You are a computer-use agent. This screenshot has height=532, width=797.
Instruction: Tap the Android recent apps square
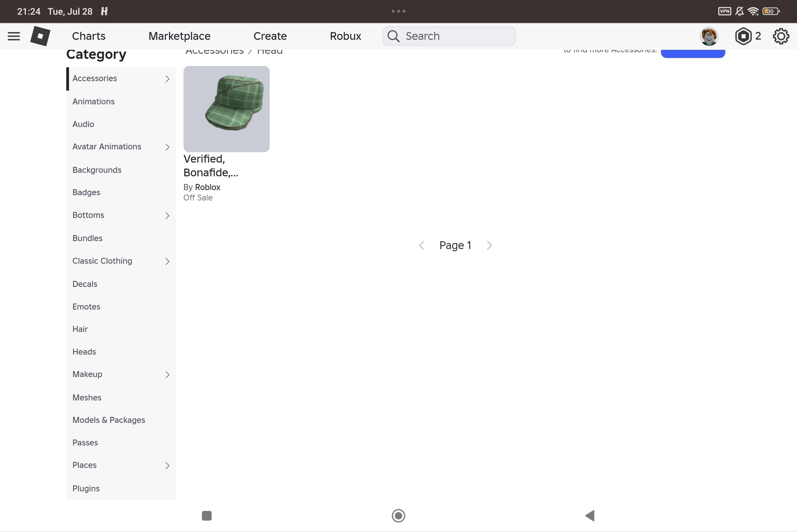click(x=207, y=516)
